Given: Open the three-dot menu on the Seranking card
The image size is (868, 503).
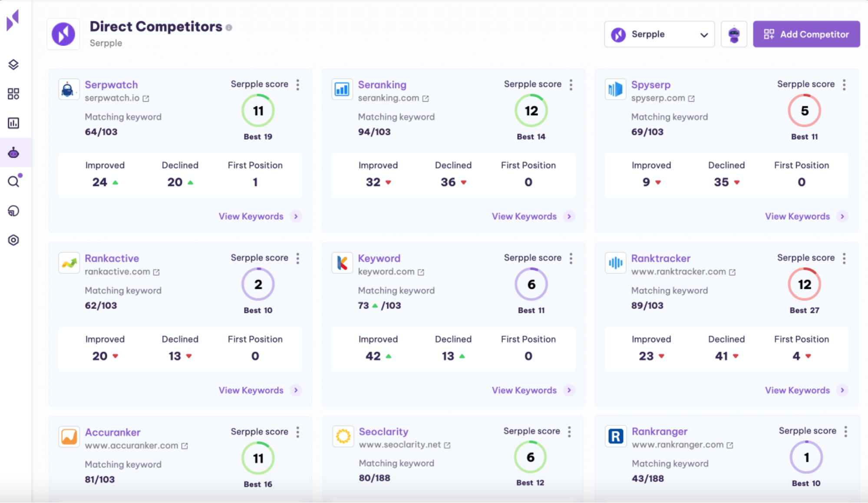Looking at the screenshot, I should coord(571,85).
